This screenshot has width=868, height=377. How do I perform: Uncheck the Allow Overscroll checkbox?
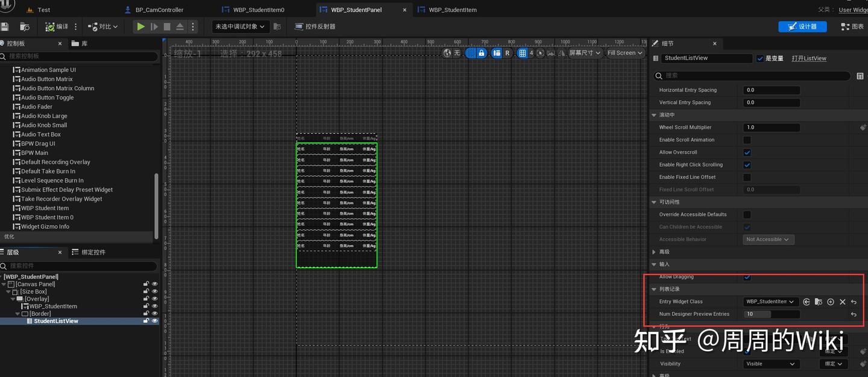click(x=747, y=152)
